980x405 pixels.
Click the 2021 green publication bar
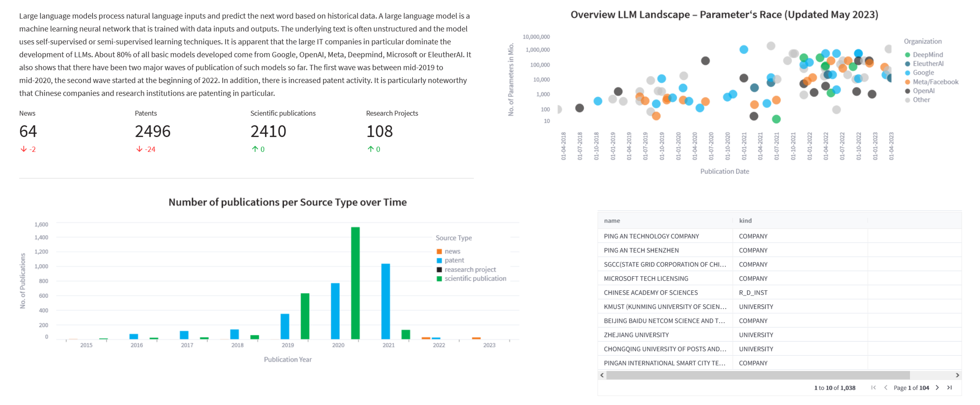(405, 334)
